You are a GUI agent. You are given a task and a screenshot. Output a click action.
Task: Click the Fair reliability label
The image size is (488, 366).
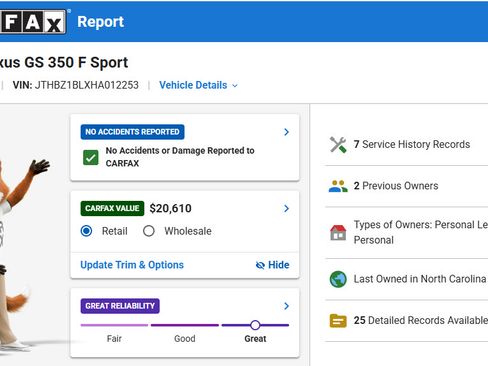click(114, 339)
